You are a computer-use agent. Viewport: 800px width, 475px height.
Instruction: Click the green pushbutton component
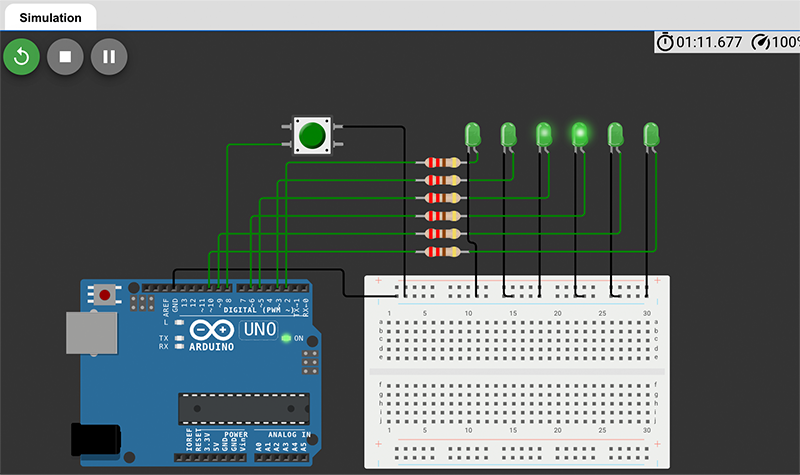coord(312,135)
